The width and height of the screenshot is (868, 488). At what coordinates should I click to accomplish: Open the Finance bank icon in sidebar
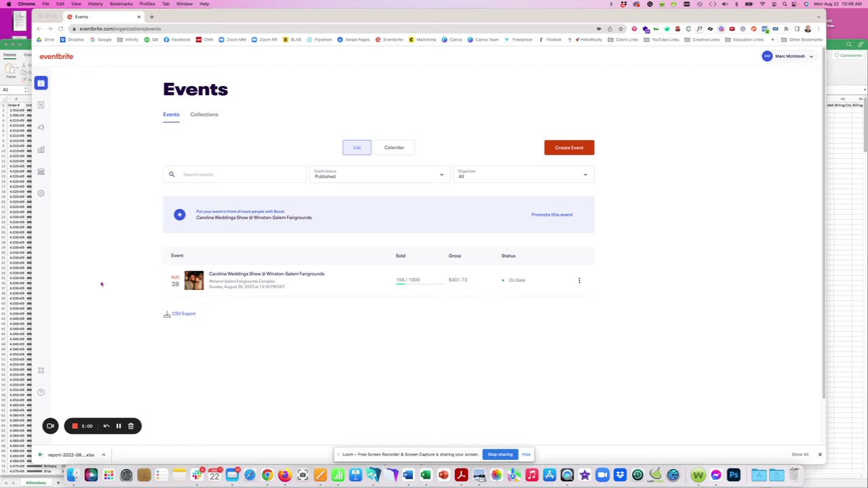[41, 171]
